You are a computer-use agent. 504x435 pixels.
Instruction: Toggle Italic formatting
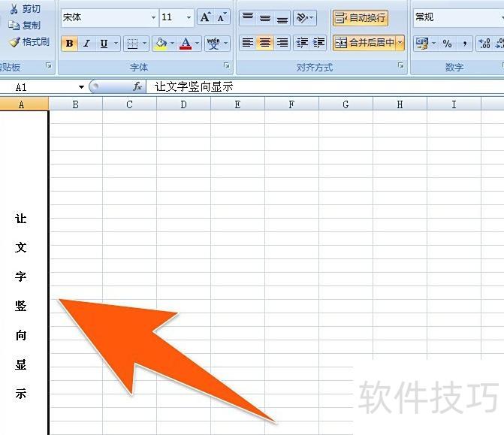click(86, 44)
